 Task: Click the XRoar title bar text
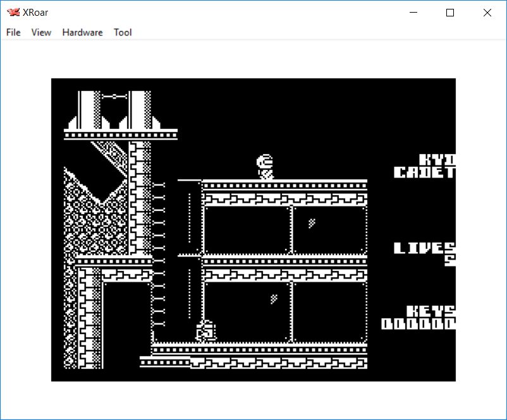[x=35, y=13]
